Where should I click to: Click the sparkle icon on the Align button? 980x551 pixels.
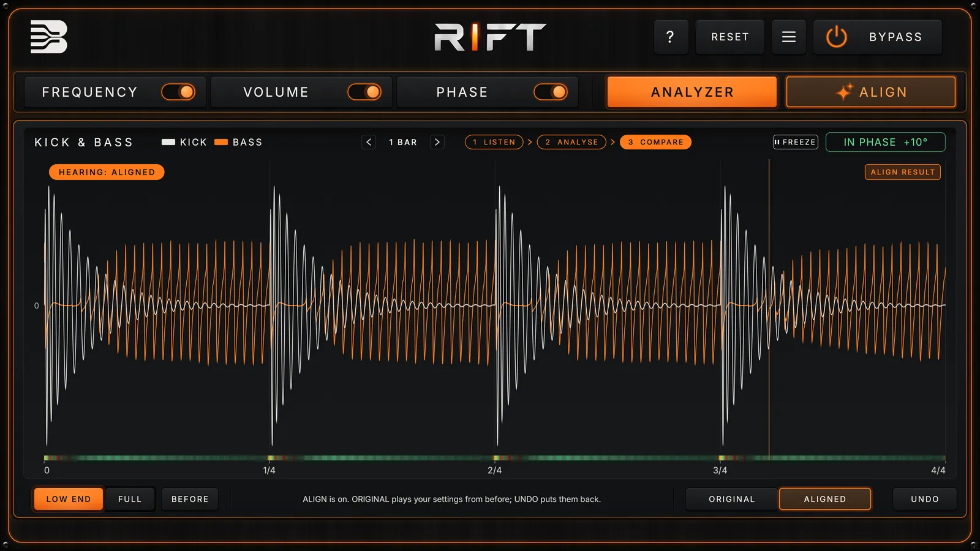coord(844,92)
